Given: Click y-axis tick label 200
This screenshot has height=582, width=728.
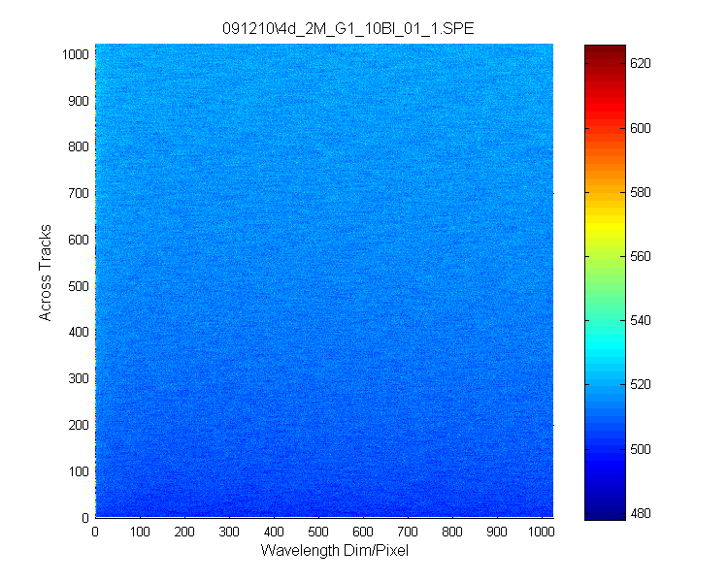Looking at the screenshot, I should [79, 425].
